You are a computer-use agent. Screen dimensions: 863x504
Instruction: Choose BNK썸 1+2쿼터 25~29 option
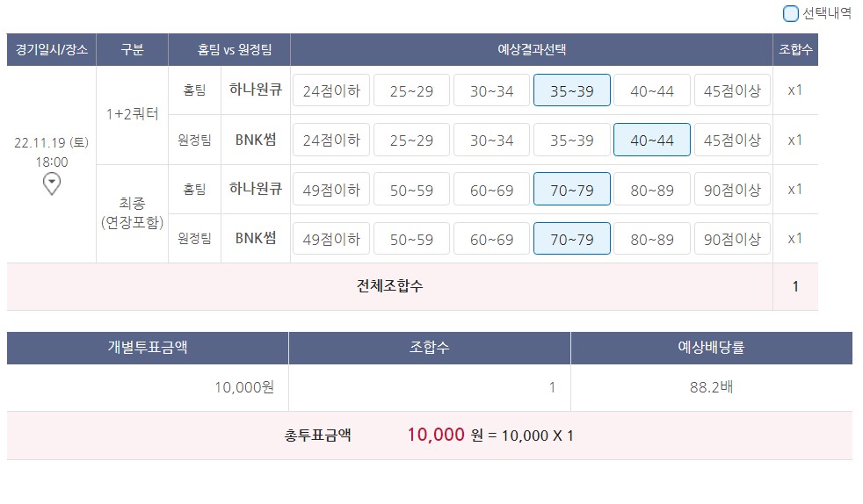pyautogui.click(x=411, y=140)
